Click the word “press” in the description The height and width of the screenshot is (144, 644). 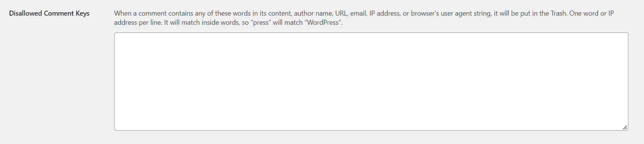click(x=261, y=23)
